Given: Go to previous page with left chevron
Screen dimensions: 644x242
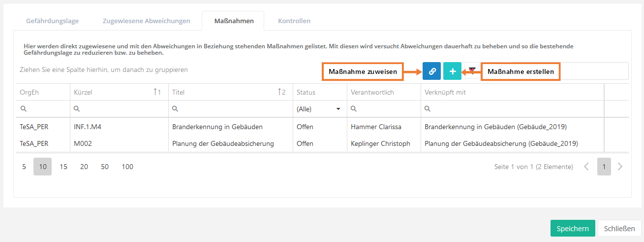Looking at the screenshot, I should 586,167.
